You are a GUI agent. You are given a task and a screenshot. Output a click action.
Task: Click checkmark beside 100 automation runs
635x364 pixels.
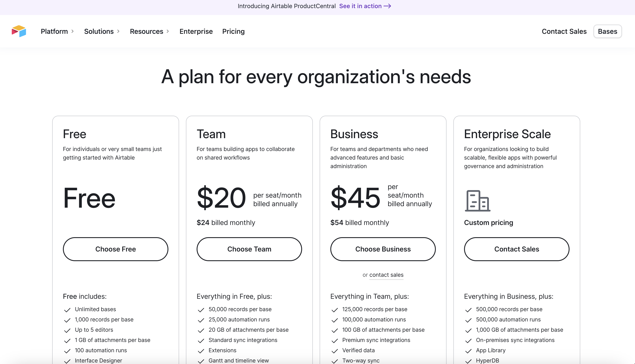point(67,351)
